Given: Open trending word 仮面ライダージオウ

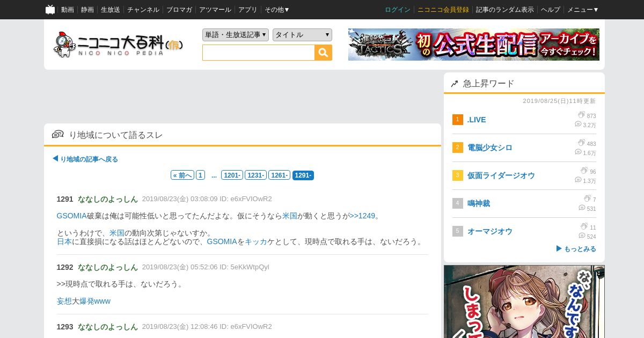Looking at the screenshot, I should click(x=501, y=175).
